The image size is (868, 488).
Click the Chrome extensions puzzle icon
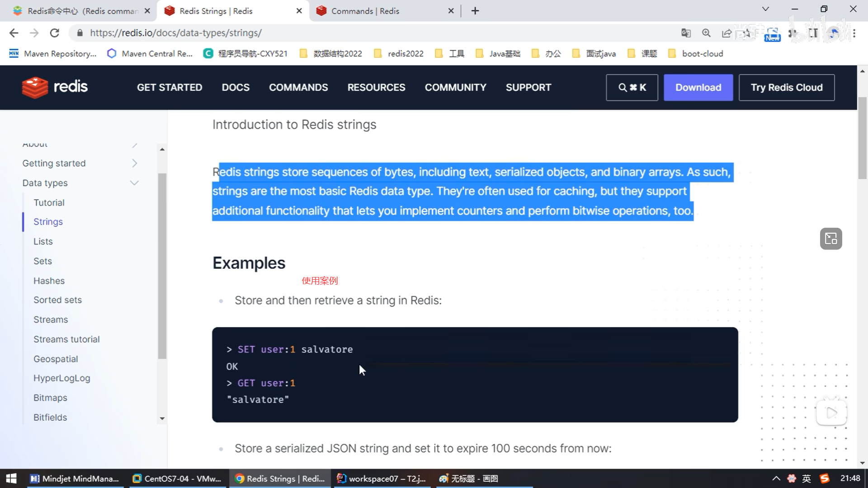793,33
